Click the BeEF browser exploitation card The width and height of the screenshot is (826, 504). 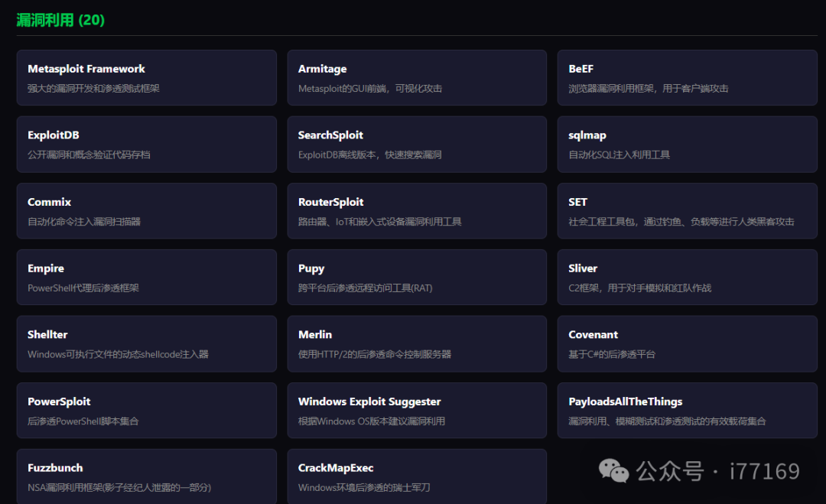coord(687,78)
